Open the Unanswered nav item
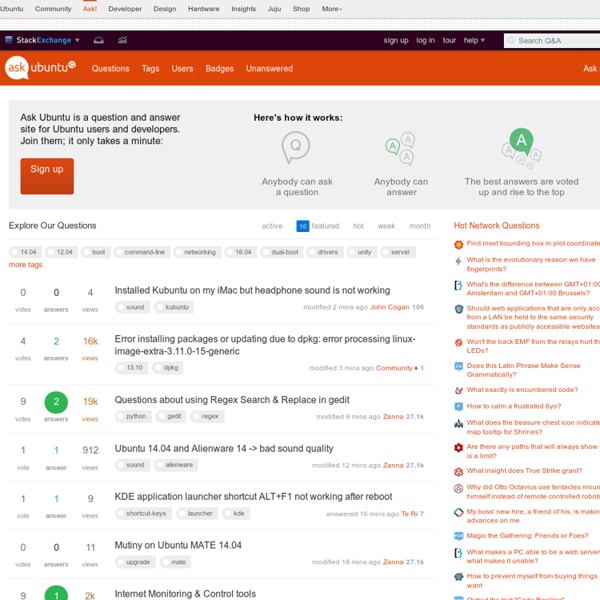Screen dimensions: 600x600 pyautogui.click(x=269, y=68)
